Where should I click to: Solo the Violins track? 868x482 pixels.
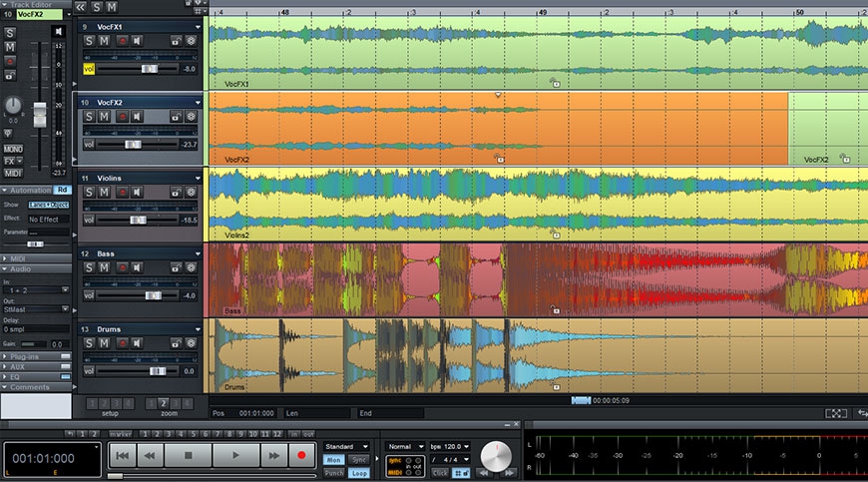89,192
